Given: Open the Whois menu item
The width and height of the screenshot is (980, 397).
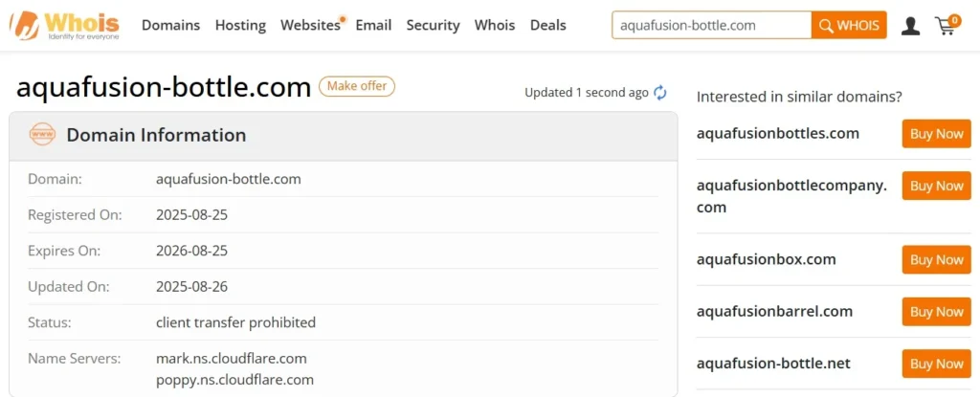Looking at the screenshot, I should [495, 25].
